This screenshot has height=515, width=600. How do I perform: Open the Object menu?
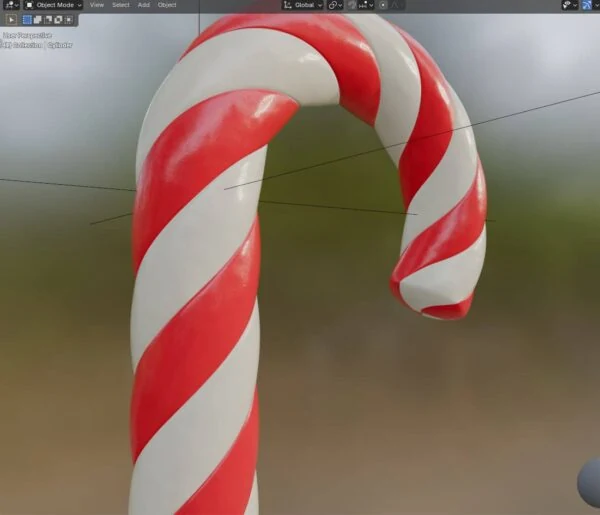pos(167,5)
